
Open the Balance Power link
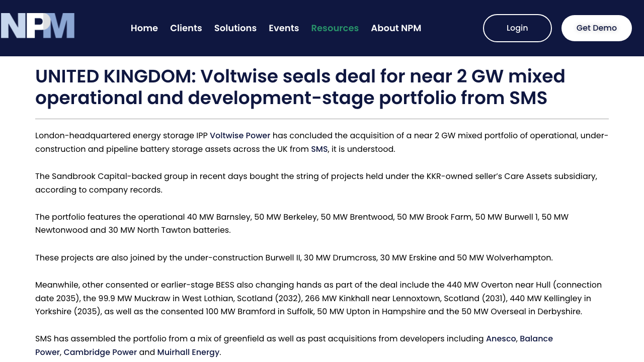pos(536,339)
